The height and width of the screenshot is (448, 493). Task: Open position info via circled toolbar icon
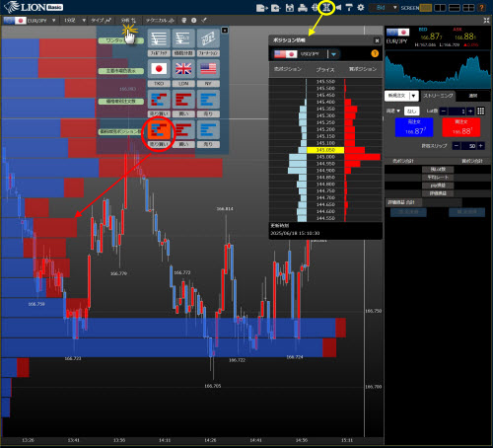(326, 8)
